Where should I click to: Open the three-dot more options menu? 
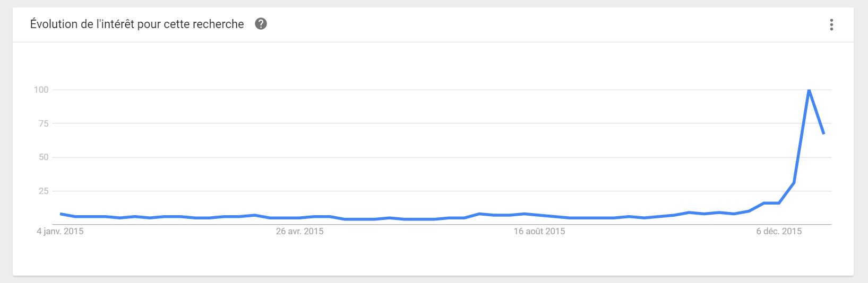tap(831, 24)
